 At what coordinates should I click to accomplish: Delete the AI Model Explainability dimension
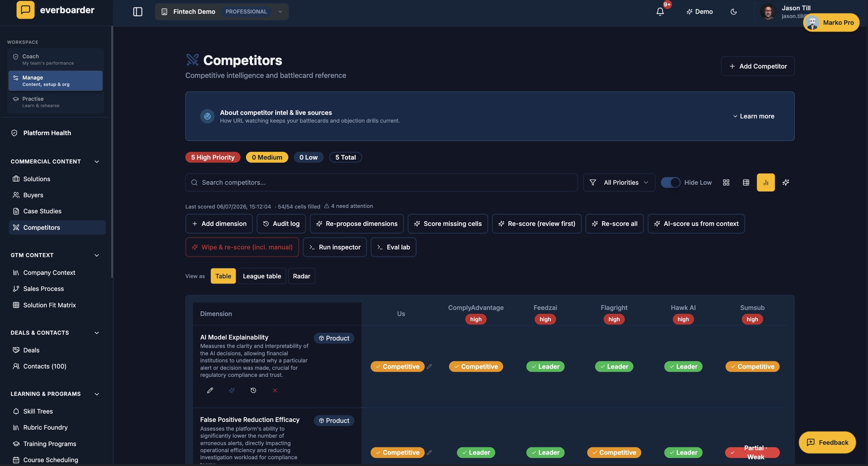275,390
